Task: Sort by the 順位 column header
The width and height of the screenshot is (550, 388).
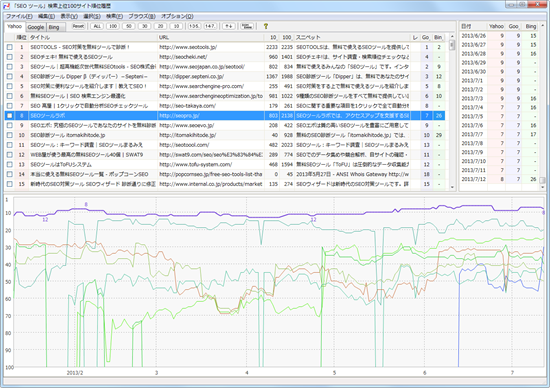Action: (21, 37)
